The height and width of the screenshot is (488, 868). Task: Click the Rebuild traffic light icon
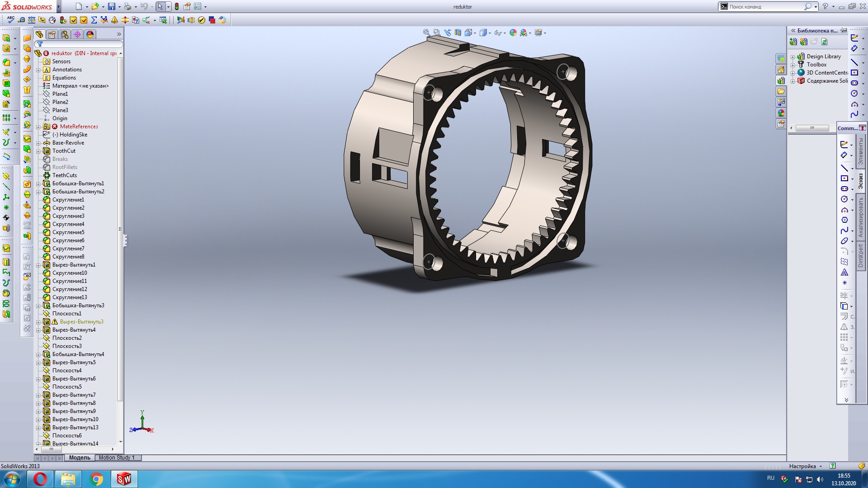point(177,7)
